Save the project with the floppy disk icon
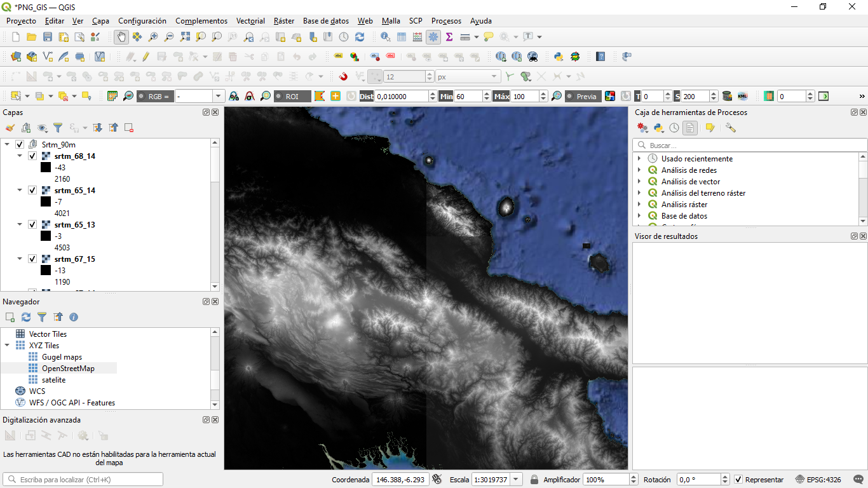Image resolution: width=868 pixels, height=488 pixels. coord(47,37)
